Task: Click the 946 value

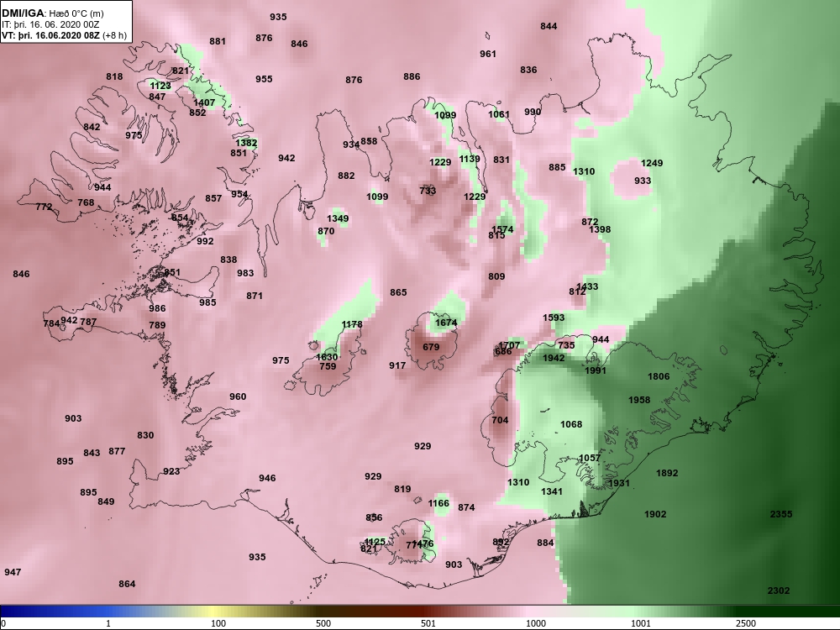Action: click(x=267, y=478)
